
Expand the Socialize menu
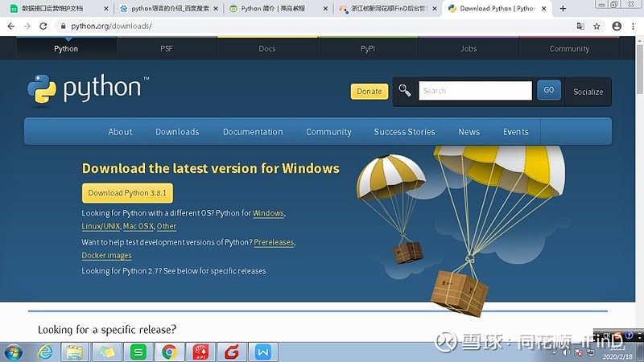(588, 92)
